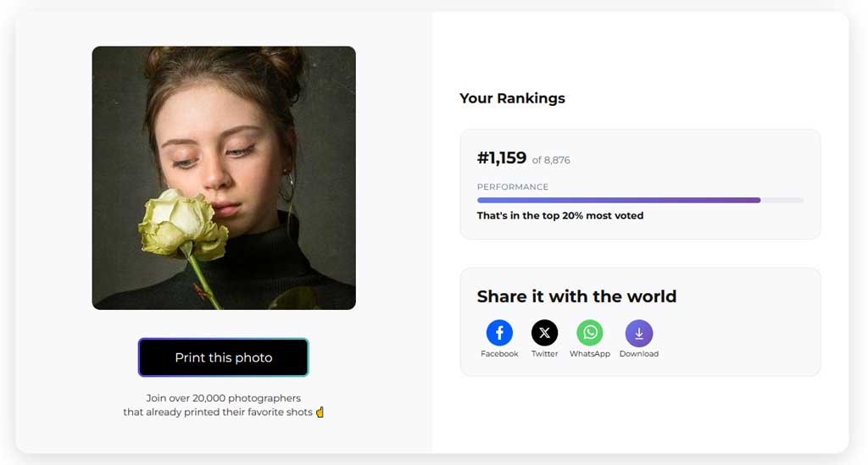
Task: Click the pointing hand emoji
Action: pos(320,412)
